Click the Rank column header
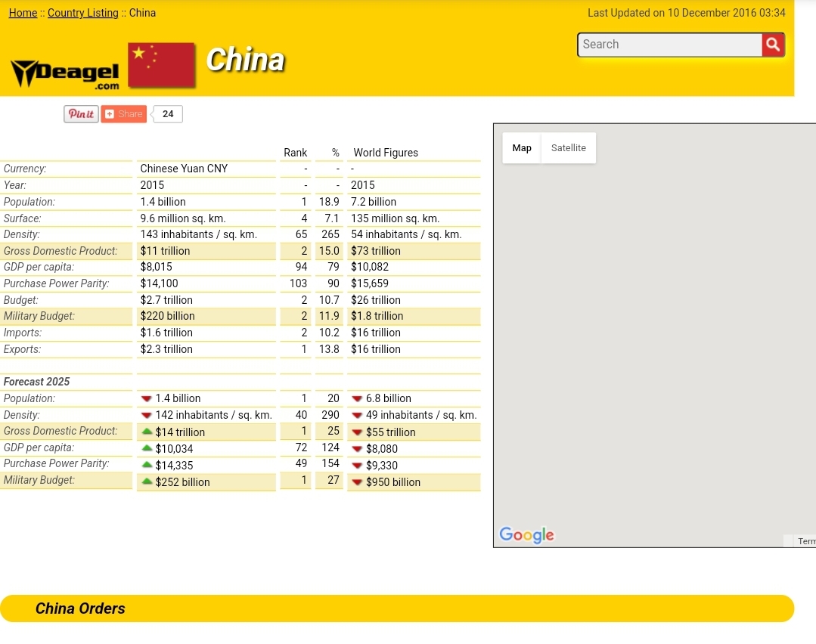816x644 pixels. coord(296,153)
